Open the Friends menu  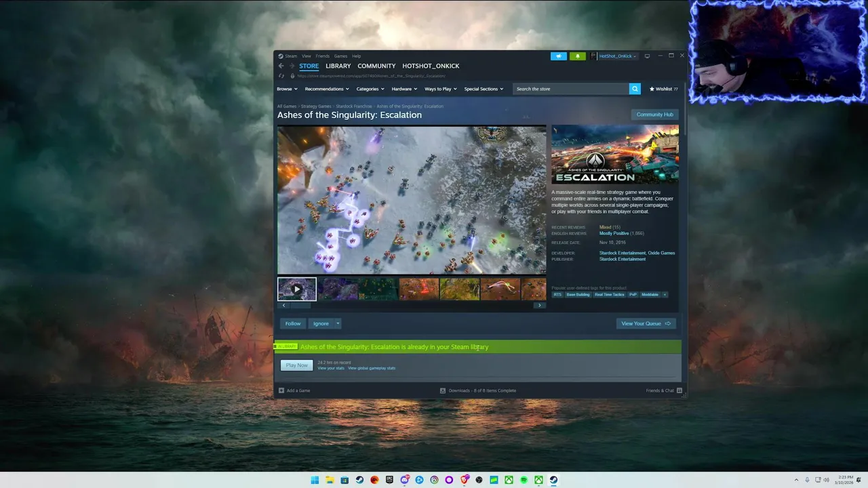click(x=322, y=56)
